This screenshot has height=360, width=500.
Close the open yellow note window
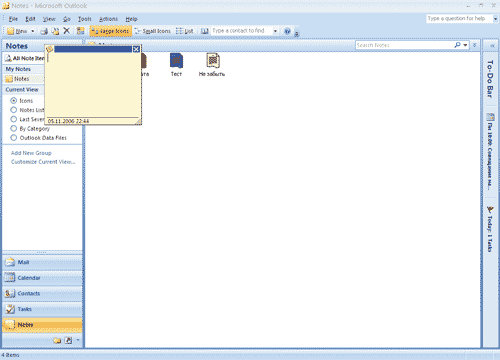click(x=136, y=49)
